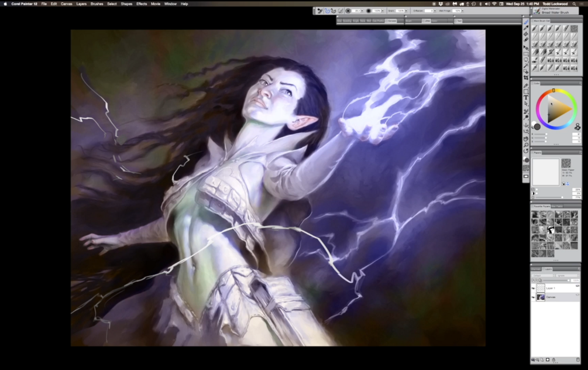Open Spotlight search in the macOS menu bar
The height and width of the screenshot is (370, 588).
click(x=574, y=4)
